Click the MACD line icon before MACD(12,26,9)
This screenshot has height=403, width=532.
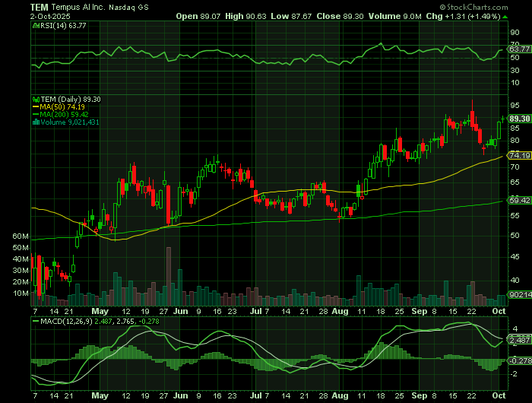click(x=36, y=321)
